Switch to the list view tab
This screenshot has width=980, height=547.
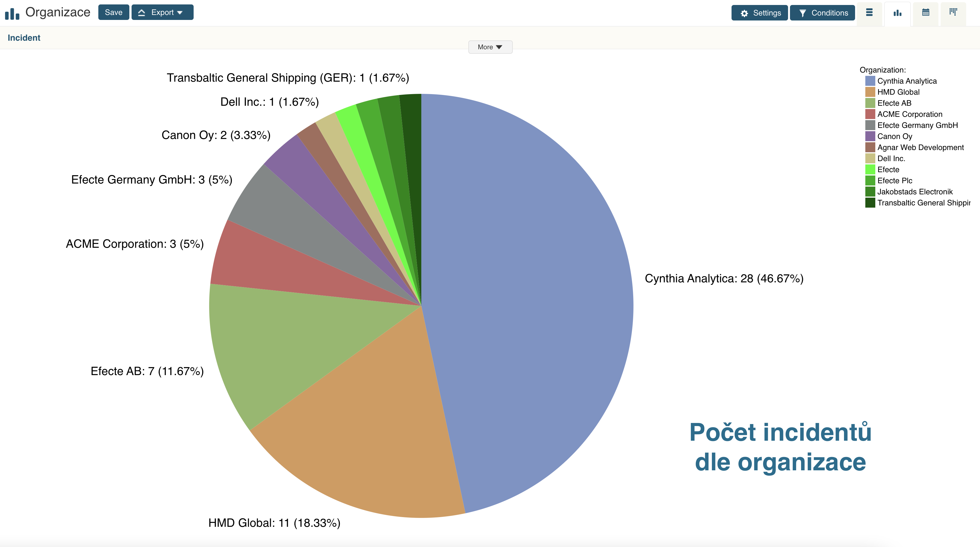tap(869, 12)
